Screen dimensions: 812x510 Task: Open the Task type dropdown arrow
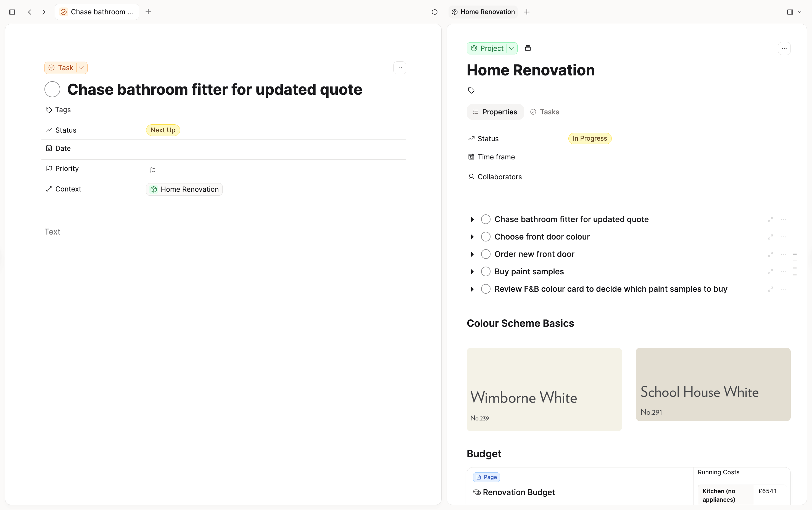coord(81,68)
